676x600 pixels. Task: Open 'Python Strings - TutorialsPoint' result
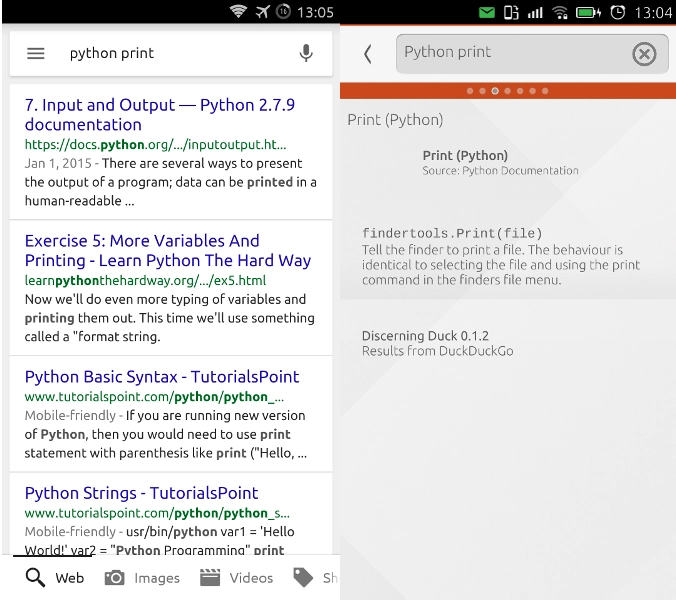pyautogui.click(x=141, y=493)
